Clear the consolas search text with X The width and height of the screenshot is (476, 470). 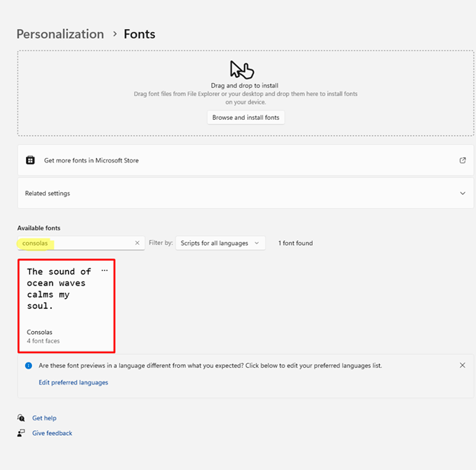point(137,243)
